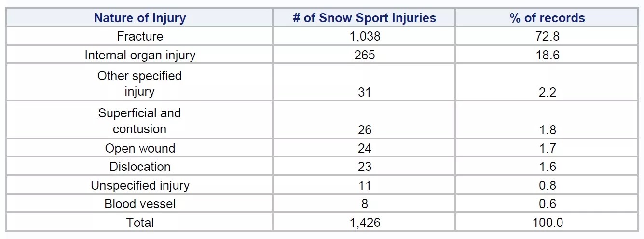Select the "Dislocation" row label
644x239 pixels.
pyautogui.click(x=140, y=167)
